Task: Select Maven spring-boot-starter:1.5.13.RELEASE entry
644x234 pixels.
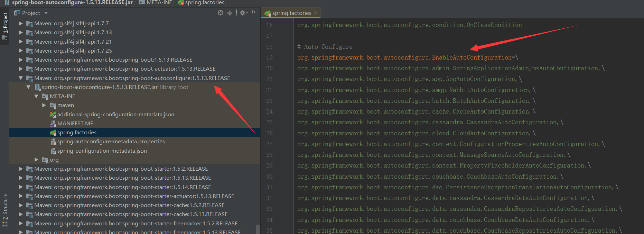Action: click(x=122, y=178)
